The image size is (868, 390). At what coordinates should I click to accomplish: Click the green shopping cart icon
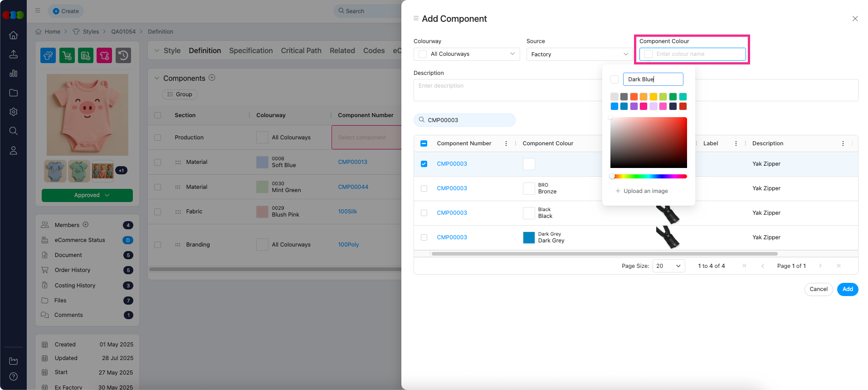click(x=67, y=55)
